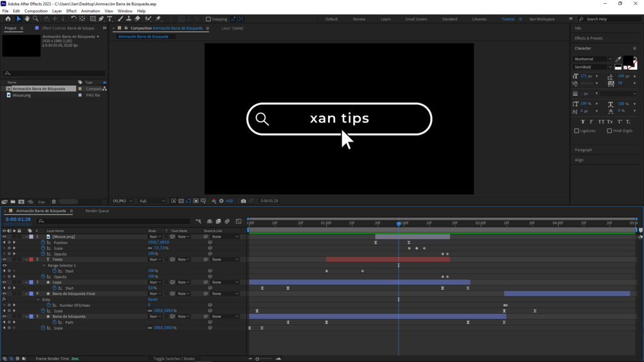The width and height of the screenshot is (644, 362).
Task: Select the Brush tool
Action: [x=120, y=19]
